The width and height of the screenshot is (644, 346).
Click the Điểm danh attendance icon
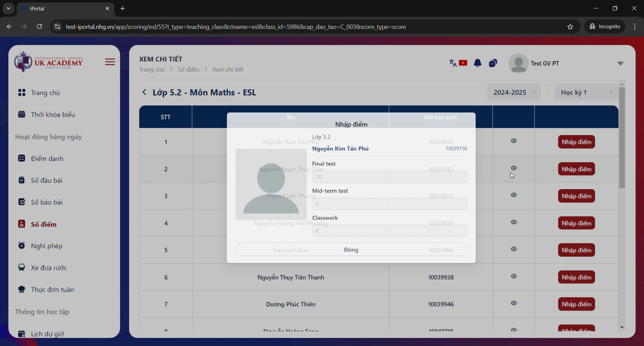click(21, 158)
